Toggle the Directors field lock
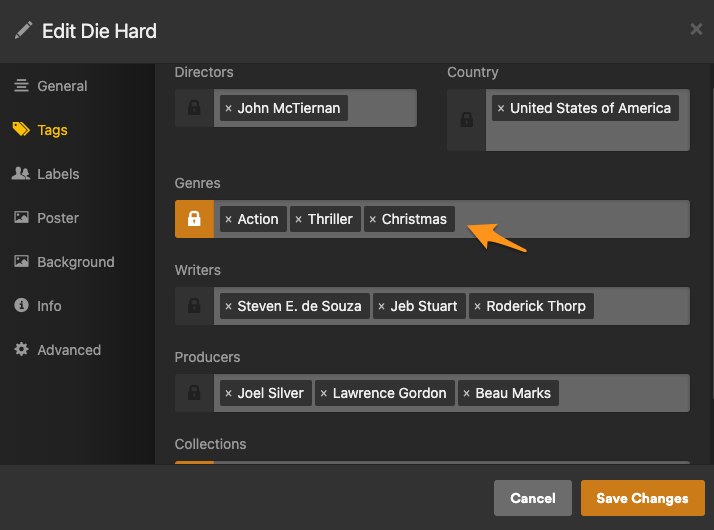714x530 pixels. pyautogui.click(x=194, y=108)
